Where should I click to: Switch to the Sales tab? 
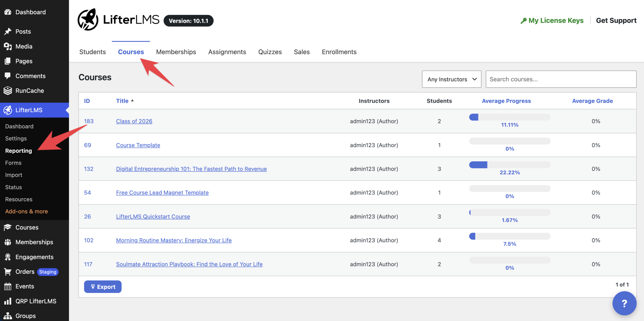(302, 52)
